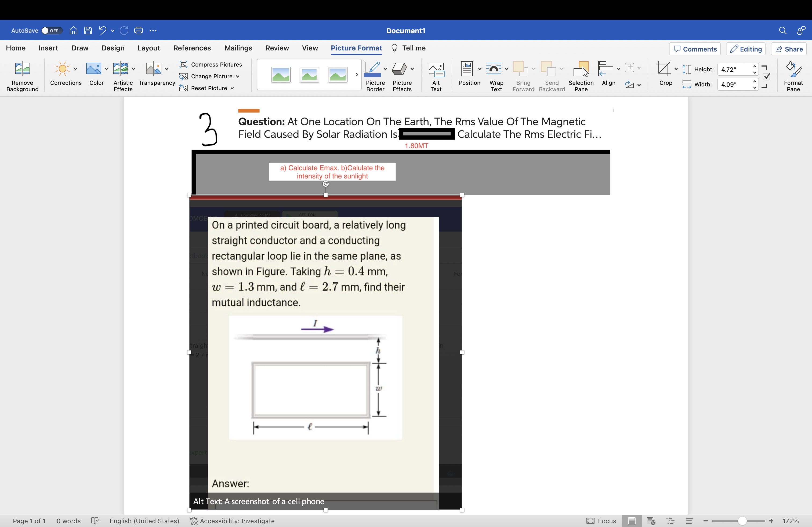The image size is (812, 527).
Task: Click the Print icon
Action: (x=139, y=30)
